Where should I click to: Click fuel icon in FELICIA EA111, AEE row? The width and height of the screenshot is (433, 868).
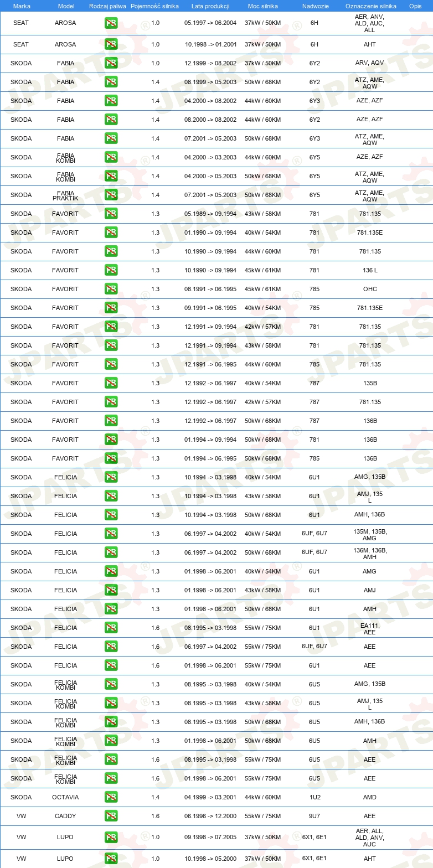111,627
